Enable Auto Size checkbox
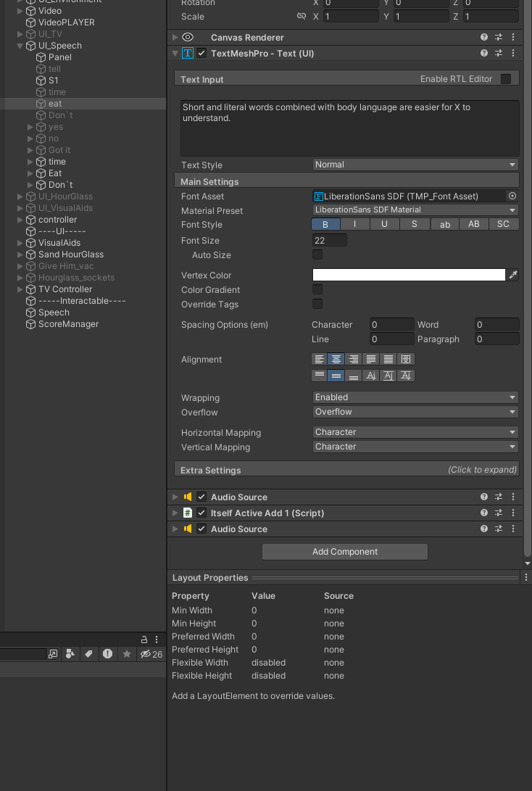532x791 pixels. click(317, 254)
